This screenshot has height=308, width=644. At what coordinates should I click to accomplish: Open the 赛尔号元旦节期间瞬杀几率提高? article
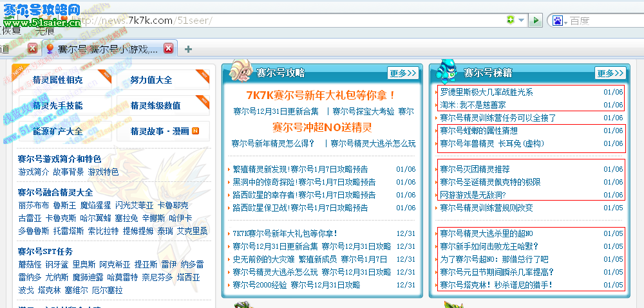click(x=497, y=272)
